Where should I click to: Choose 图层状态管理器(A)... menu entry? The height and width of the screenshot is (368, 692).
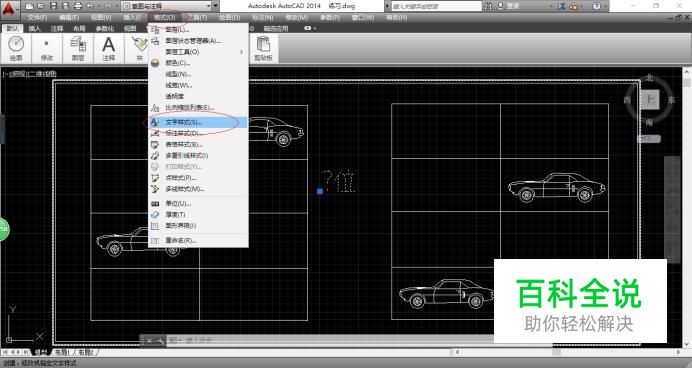[198, 41]
